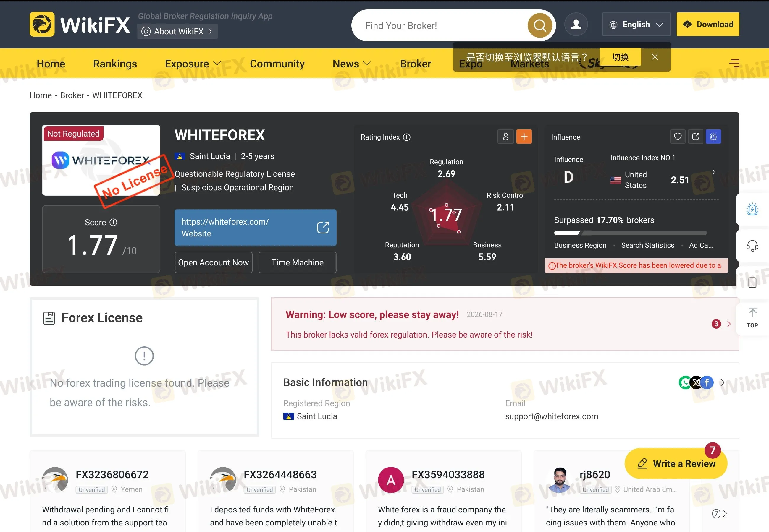
Task: Click the rating index person icon
Action: point(505,137)
